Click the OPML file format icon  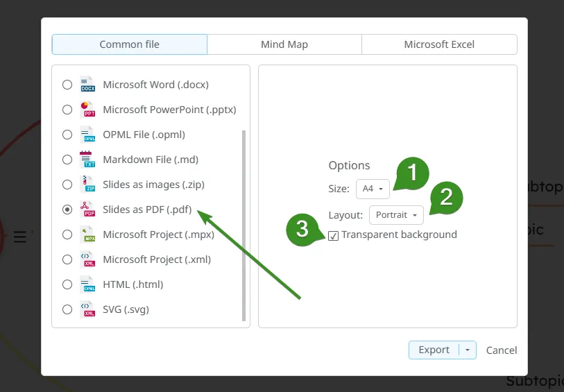click(88, 135)
